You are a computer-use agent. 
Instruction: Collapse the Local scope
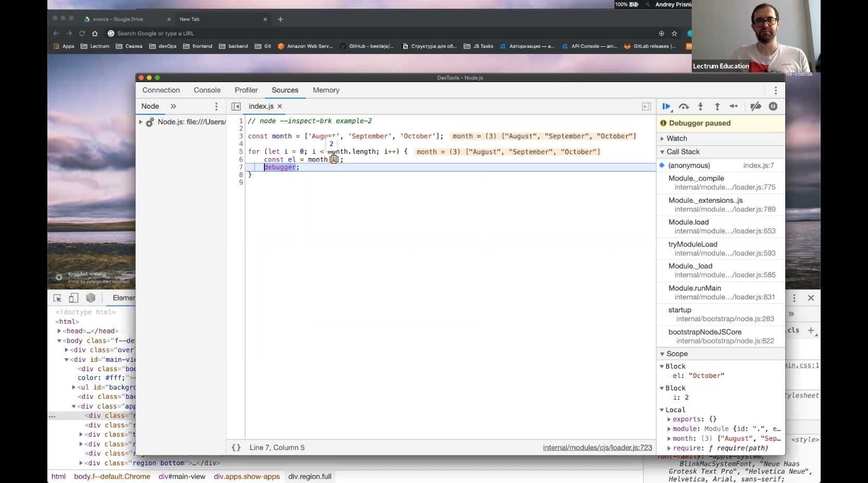pos(662,410)
